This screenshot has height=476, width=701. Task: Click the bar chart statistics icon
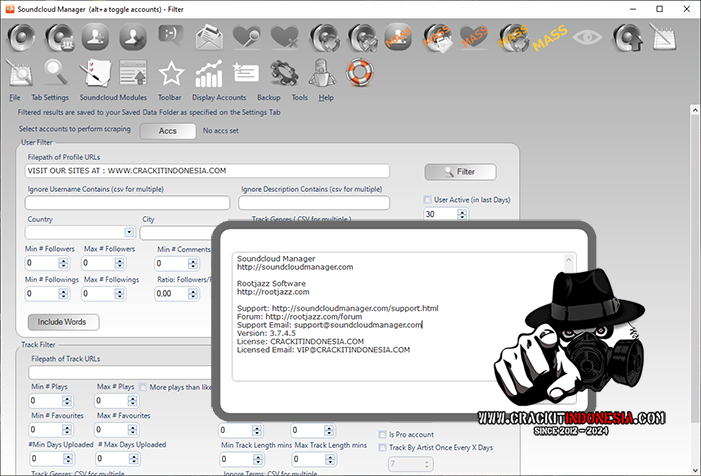coord(208,73)
